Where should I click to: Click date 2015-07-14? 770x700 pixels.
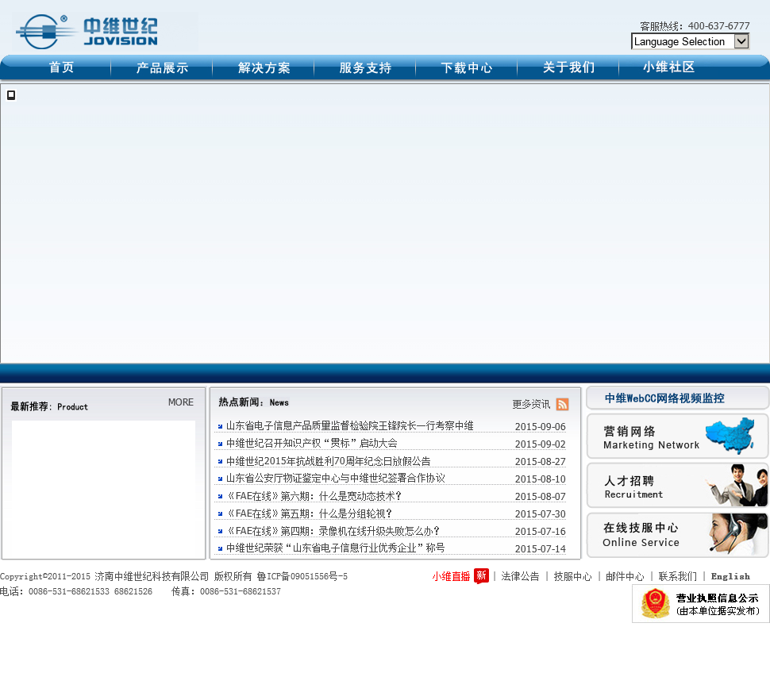(540, 548)
